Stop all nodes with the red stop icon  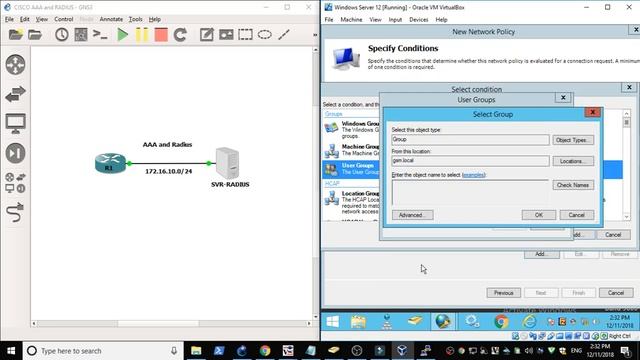[161, 35]
